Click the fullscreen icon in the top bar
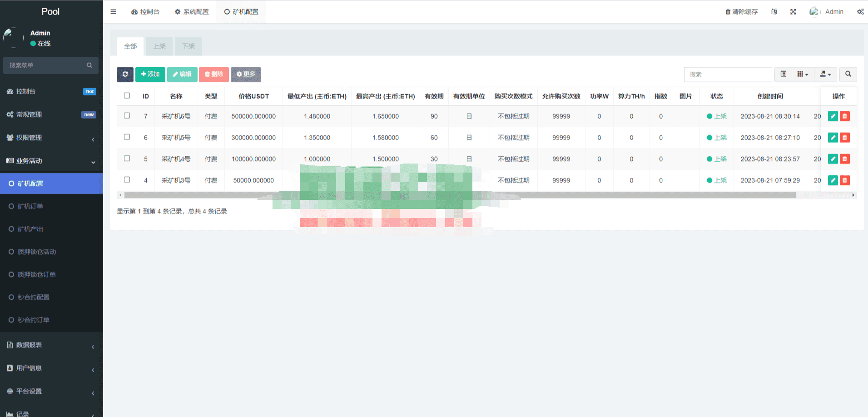The image size is (868, 417). 793,12
